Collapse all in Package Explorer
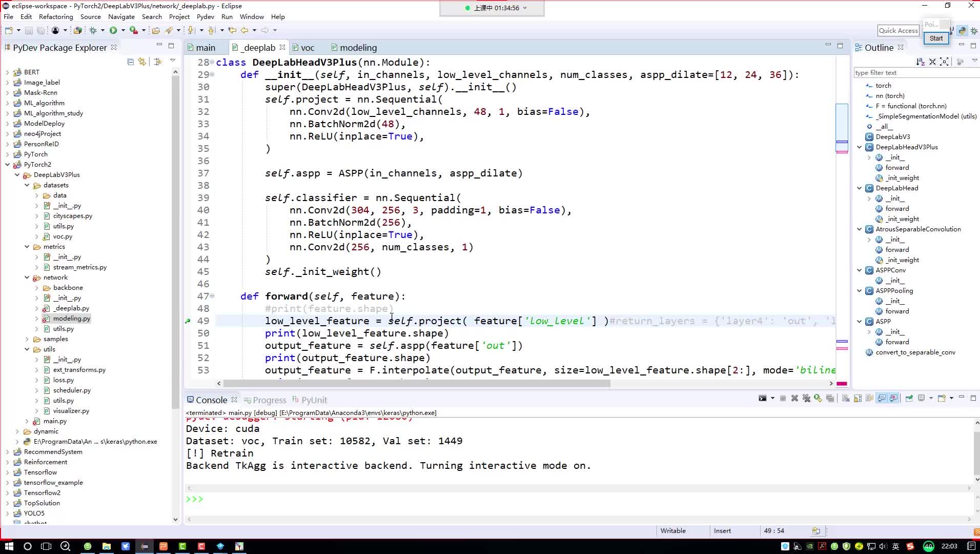This screenshot has height=554, width=980. point(130,62)
